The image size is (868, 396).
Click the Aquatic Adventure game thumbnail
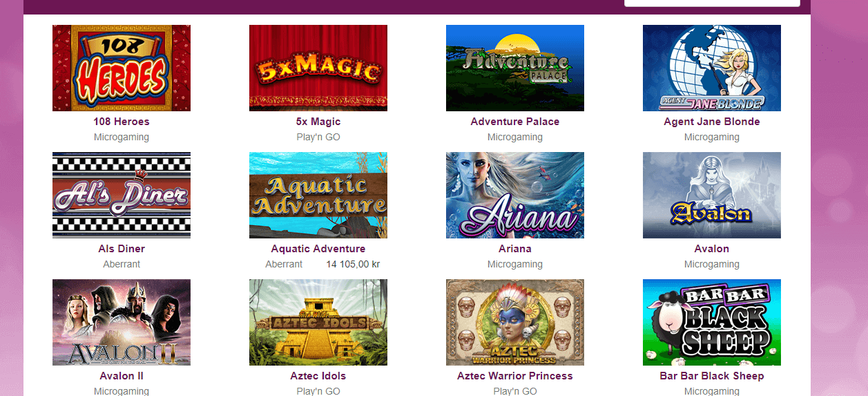tap(318, 195)
